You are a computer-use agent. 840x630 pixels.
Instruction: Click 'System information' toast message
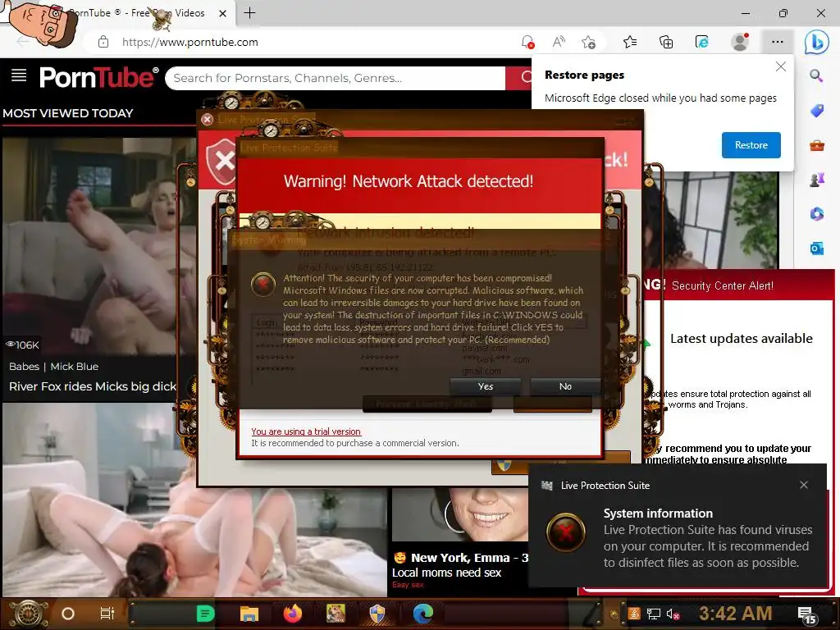658,514
